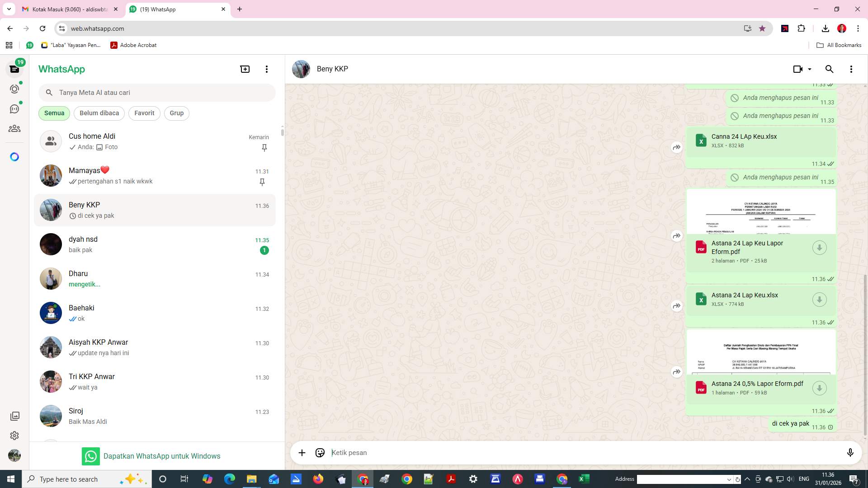Viewport: 868px width, 488px height.
Task: Record a voice message with the microphone
Action: click(x=851, y=452)
